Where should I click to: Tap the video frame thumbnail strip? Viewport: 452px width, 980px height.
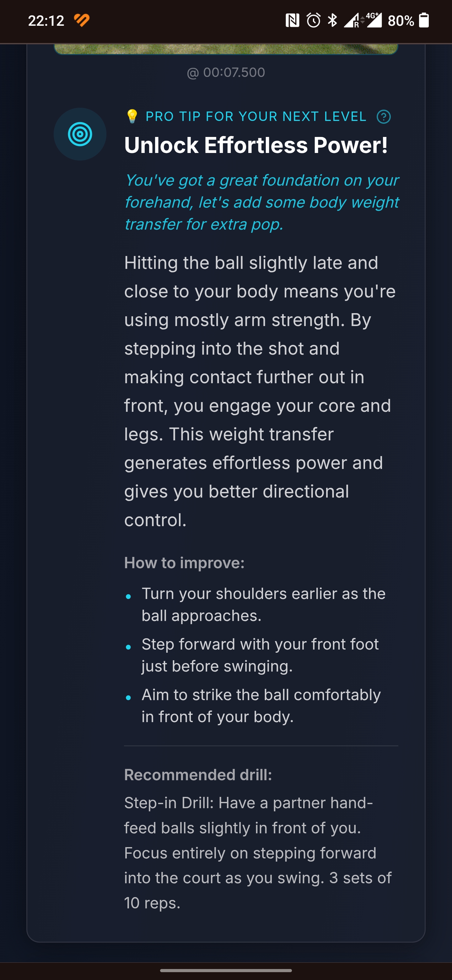click(226, 49)
